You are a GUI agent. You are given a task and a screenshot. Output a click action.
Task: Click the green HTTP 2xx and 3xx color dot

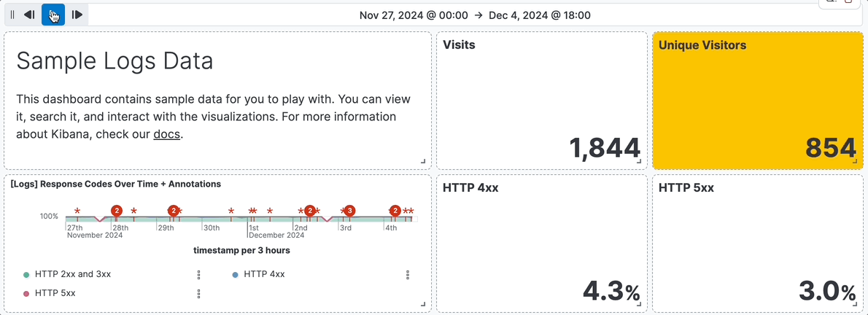26,275
